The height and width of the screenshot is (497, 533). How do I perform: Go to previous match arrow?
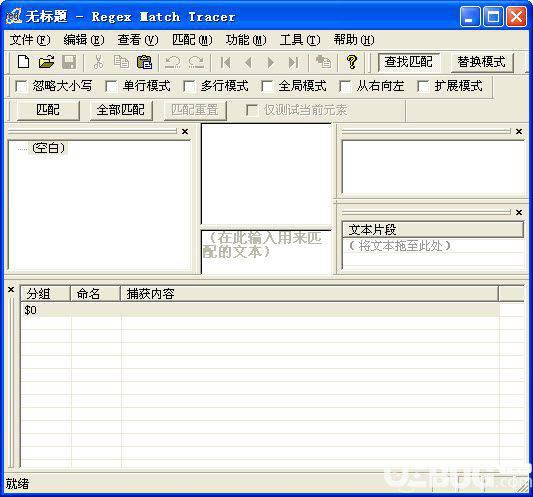pos(248,63)
